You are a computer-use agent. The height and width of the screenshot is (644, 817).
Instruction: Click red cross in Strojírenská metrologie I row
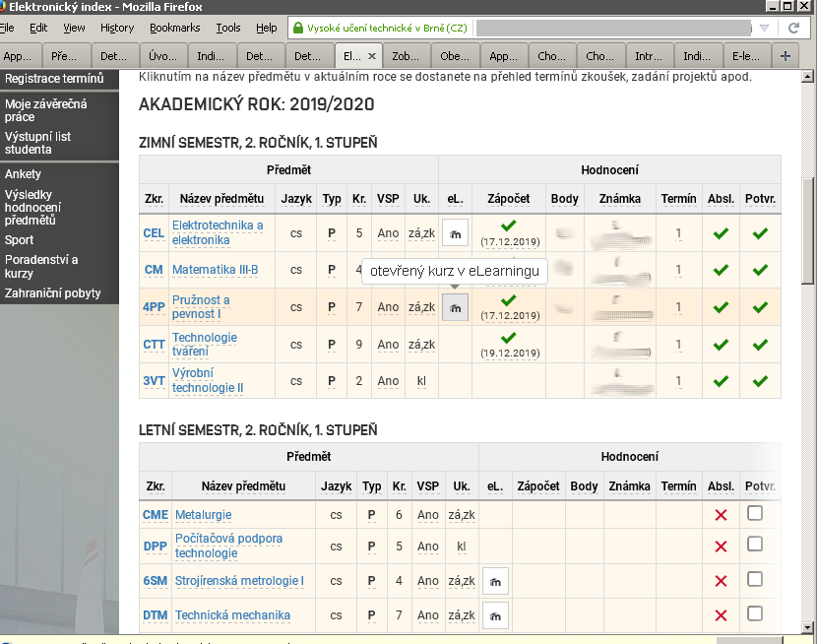click(x=721, y=580)
